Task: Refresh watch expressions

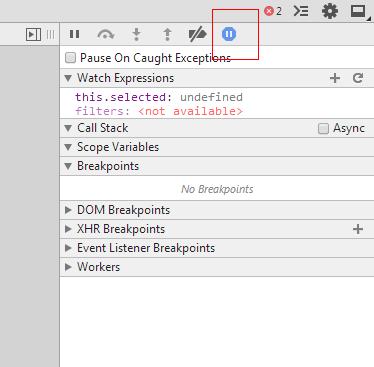Action: [x=358, y=78]
